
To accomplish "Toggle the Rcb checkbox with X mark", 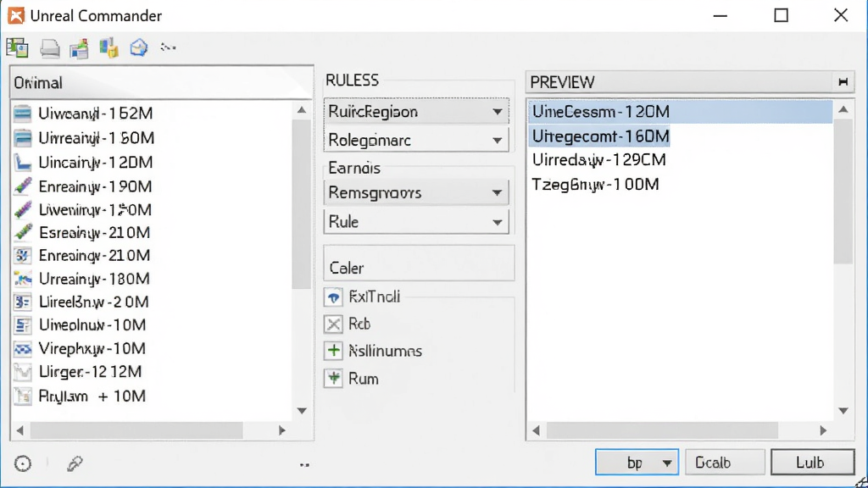I will pyautogui.click(x=333, y=324).
